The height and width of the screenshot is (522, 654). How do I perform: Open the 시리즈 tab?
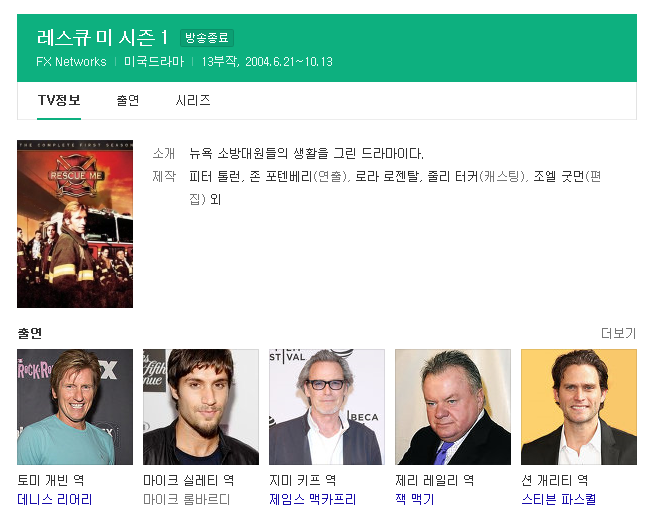click(x=193, y=100)
